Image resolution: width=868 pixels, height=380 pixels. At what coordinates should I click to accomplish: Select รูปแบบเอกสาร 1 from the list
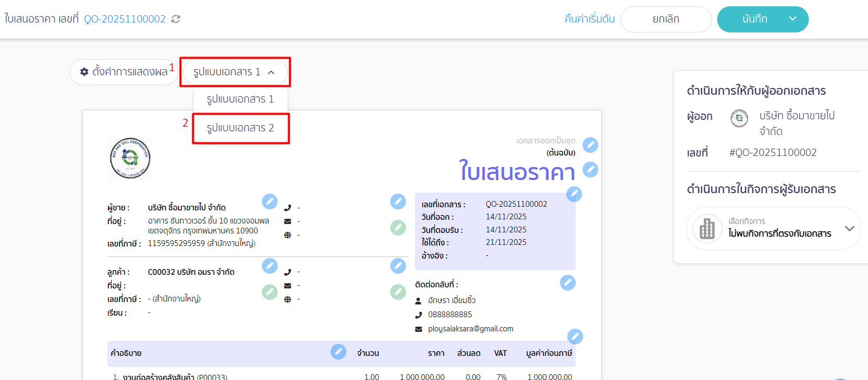click(240, 99)
